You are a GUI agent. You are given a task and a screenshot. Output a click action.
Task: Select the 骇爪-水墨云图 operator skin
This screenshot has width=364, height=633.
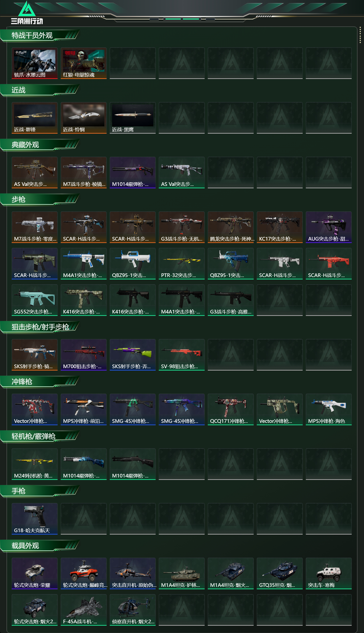click(34, 63)
